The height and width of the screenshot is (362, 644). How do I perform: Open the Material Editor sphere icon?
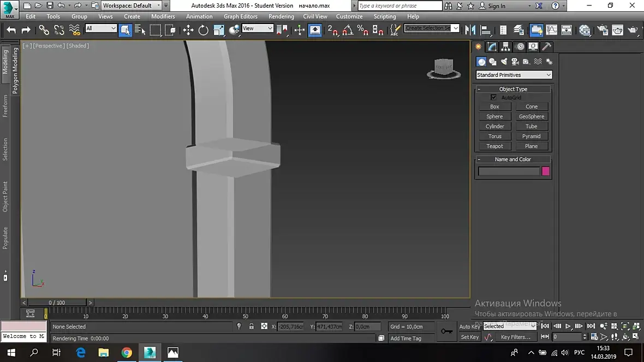click(x=585, y=30)
